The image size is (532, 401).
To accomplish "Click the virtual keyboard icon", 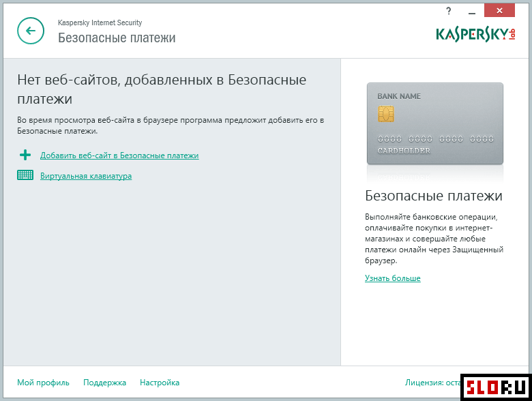I will 25,175.
